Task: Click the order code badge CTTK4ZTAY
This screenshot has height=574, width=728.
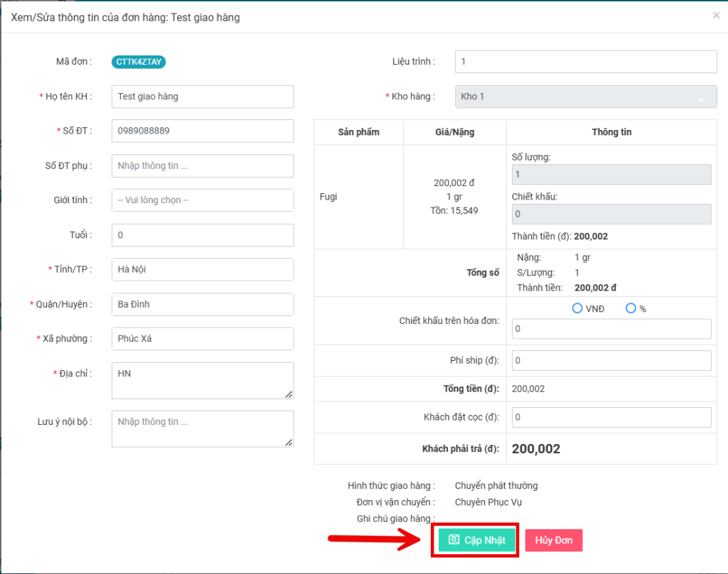Action: pos(139,62)
